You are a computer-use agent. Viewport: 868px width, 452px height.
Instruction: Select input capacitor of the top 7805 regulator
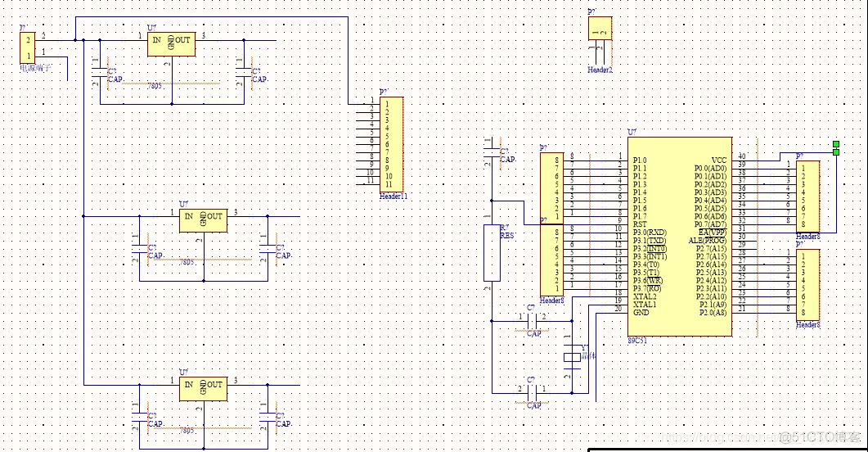pos(100,72)
